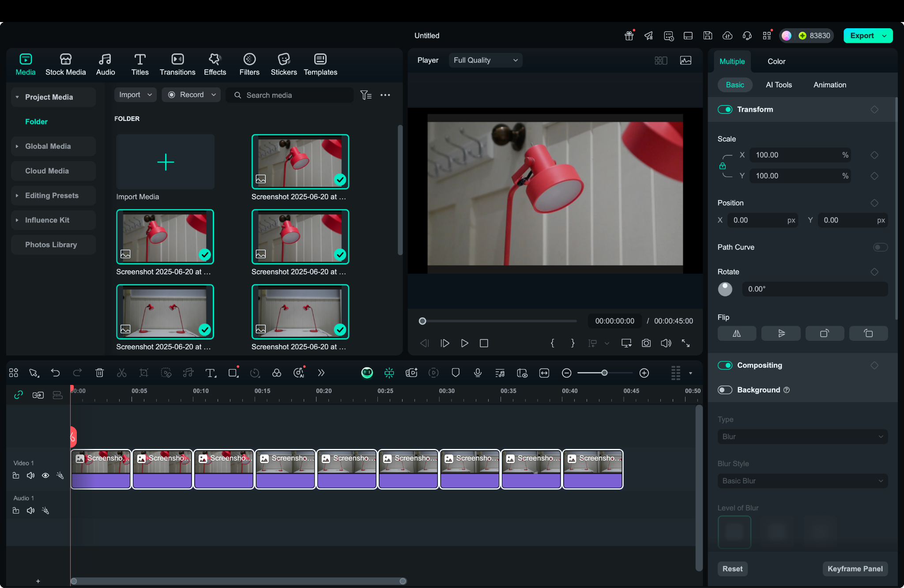Viewport: 904px width, 588px height.
Task: Click the undo icon in timeline toolbar
Action: pos(56,373)
